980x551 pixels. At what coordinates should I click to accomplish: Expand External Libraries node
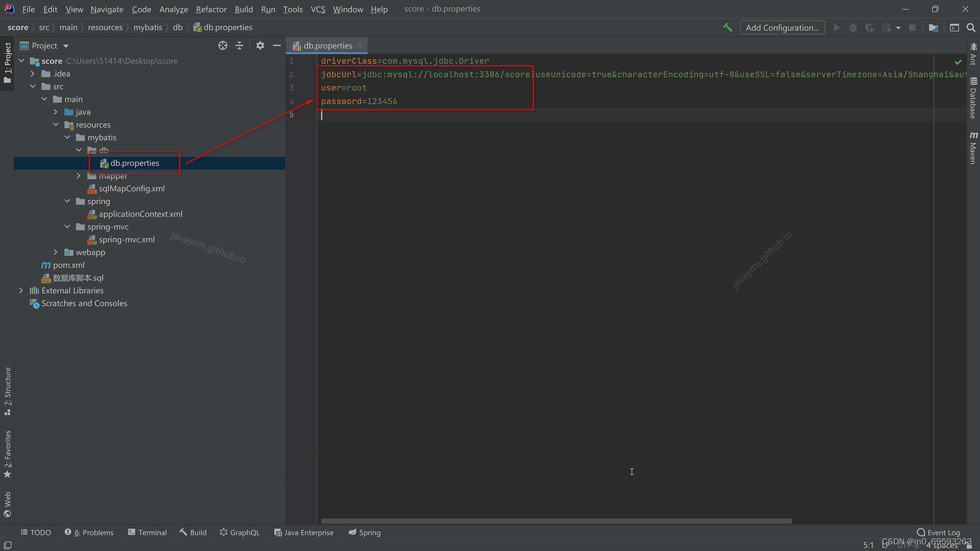pos(21,290)
